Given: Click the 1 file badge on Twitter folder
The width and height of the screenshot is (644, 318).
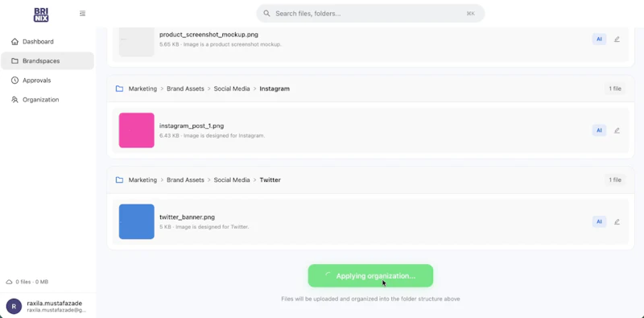Looking at the screenshot, I should pos(615,180).
